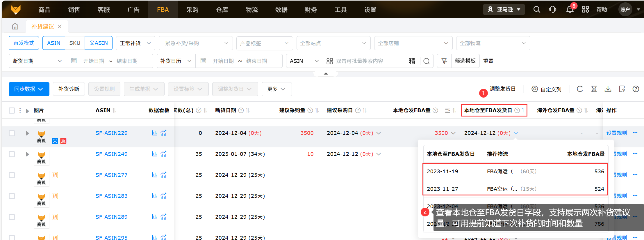Refresh the table with the reload icon
The height and width of the screenshot is (240, 644).
(580, 89)
